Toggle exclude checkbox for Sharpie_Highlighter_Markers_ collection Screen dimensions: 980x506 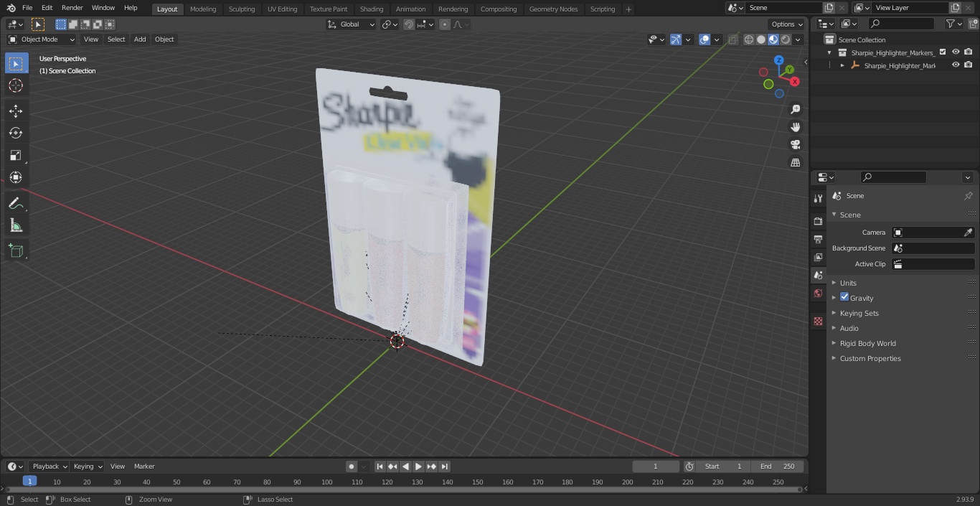coord(943,52)
